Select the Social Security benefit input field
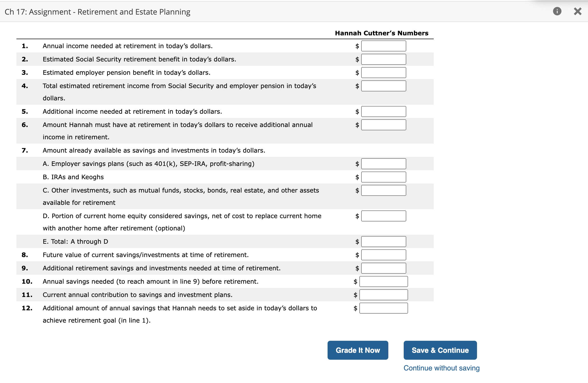The width and height of the screenshot is (588, 383). click(383, 59)
